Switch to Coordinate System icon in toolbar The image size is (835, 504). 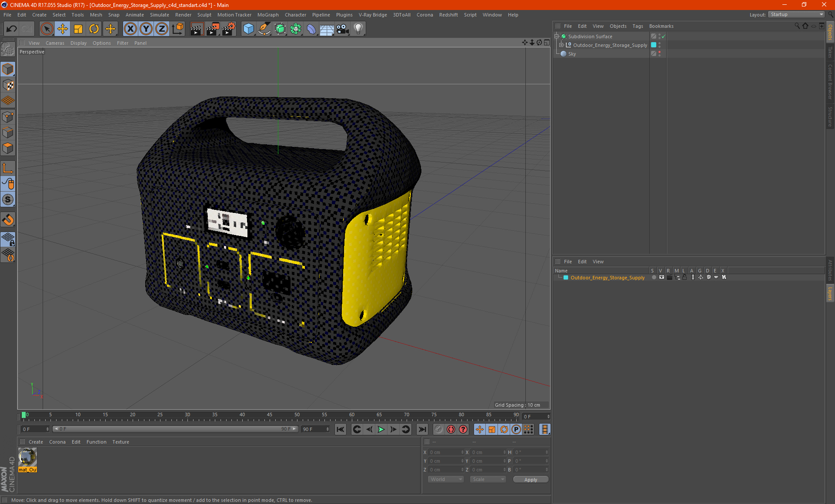(x=177, y=29)
